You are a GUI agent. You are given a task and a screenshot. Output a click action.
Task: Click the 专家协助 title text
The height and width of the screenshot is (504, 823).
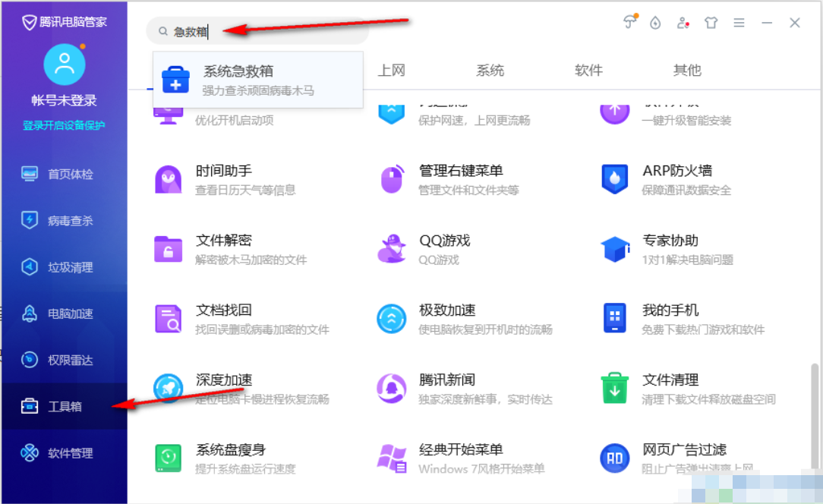[x=670, y=240]
